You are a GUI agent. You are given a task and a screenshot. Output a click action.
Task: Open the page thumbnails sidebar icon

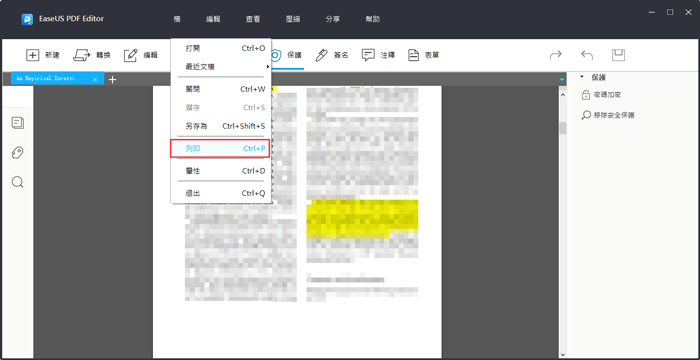(18, 123)
